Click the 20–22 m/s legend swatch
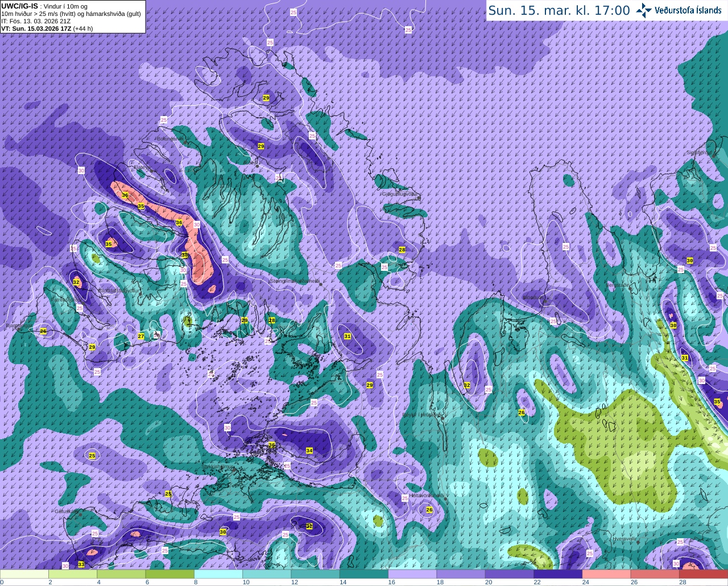728x586 pixels. 510,574
